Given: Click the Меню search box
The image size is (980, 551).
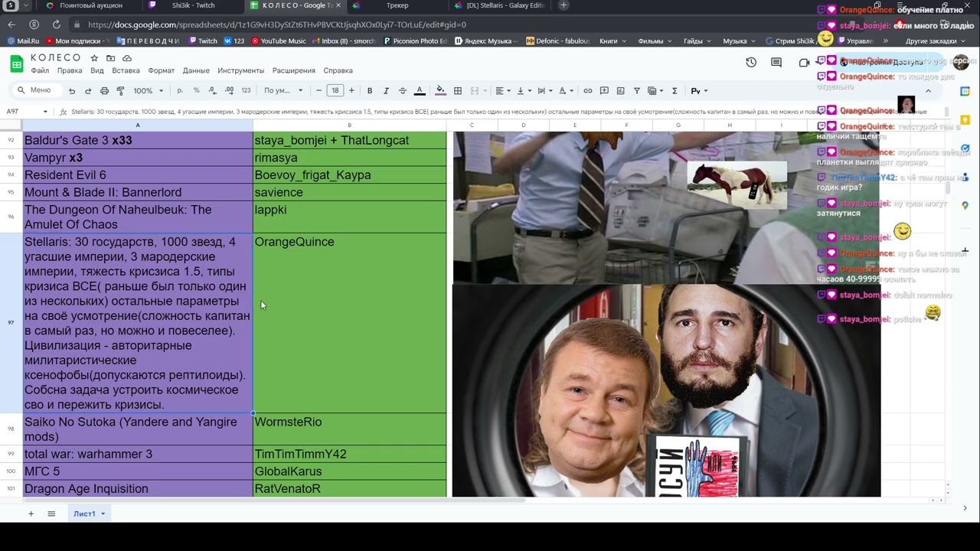Looking at the screenshot, I should pos(36,90).
